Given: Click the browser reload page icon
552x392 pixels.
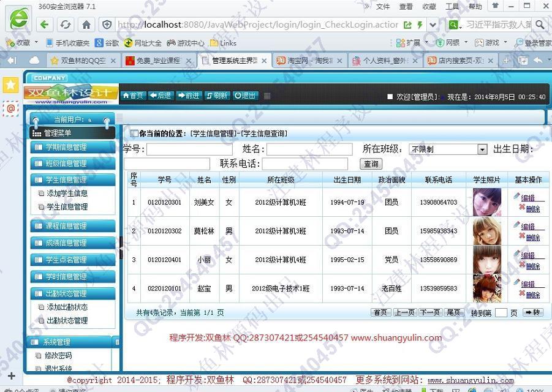Looking at the screenshot, I should 66,24.
